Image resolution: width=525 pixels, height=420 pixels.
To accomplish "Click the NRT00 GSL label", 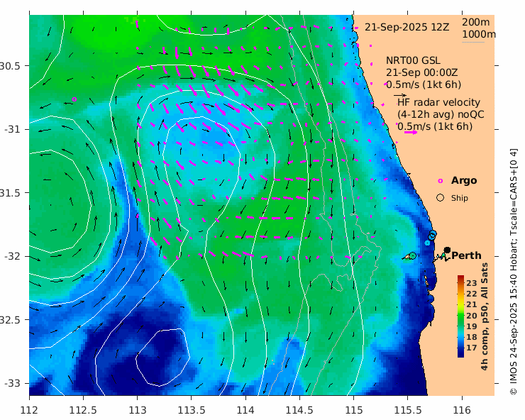I will tap(413, 60).
